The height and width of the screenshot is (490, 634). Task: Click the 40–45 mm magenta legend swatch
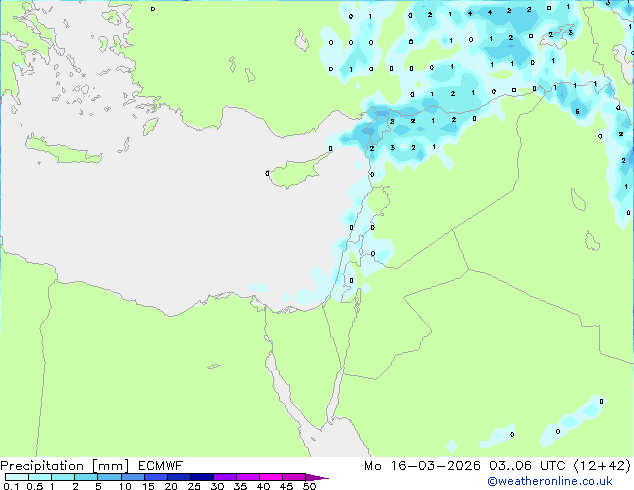[271, 477]
